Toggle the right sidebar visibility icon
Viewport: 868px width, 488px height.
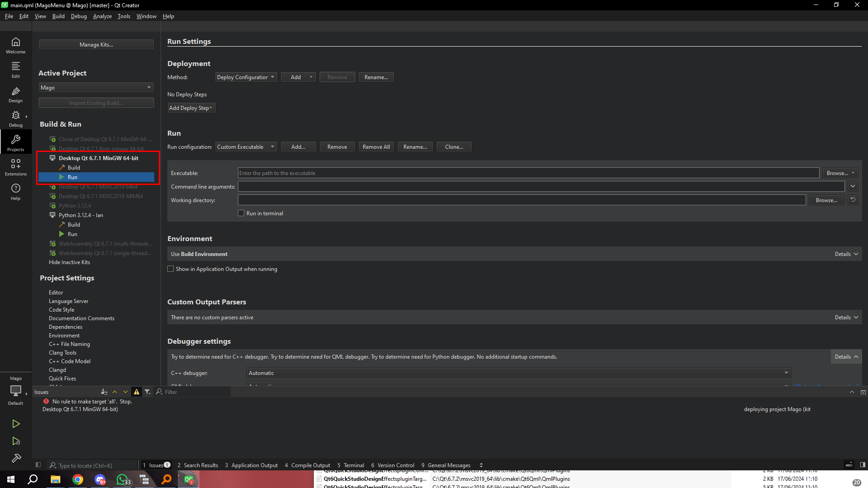[863, 465]
